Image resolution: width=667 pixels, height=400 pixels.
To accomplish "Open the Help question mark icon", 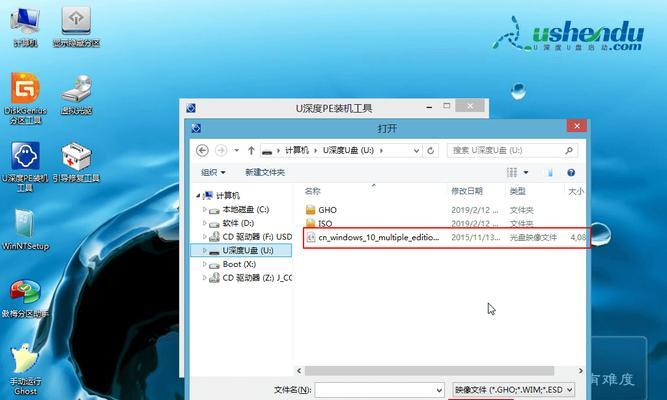I will coord(571,172).
